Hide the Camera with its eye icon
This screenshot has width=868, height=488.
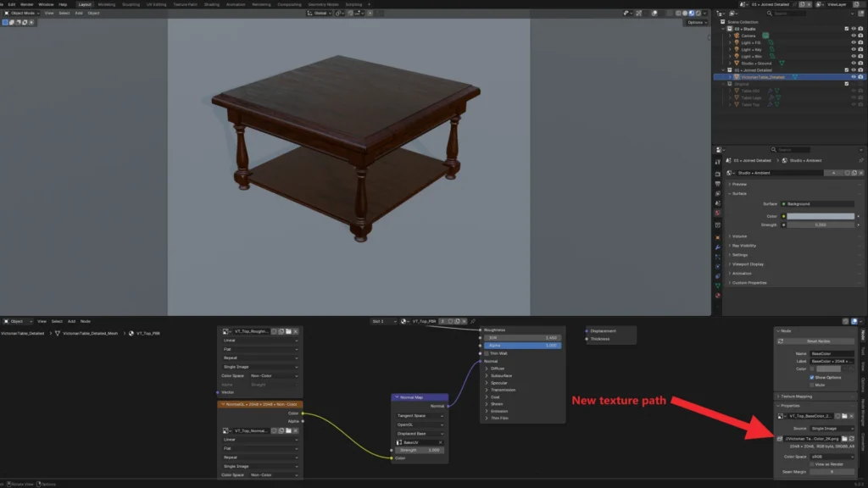click(853, 36)
